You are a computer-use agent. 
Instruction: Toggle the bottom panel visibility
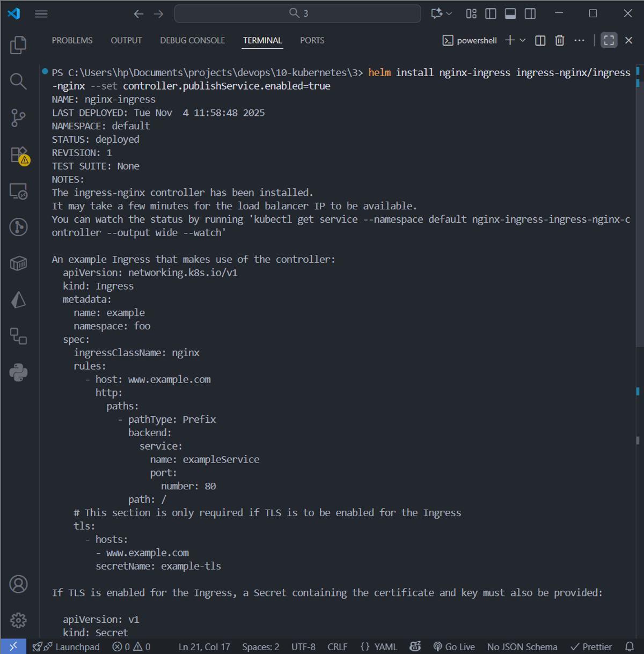tap(510, 13)
